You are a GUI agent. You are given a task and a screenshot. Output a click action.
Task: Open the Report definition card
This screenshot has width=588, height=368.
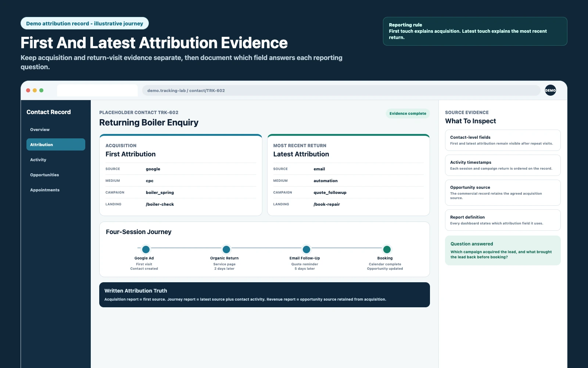(503, 220)
